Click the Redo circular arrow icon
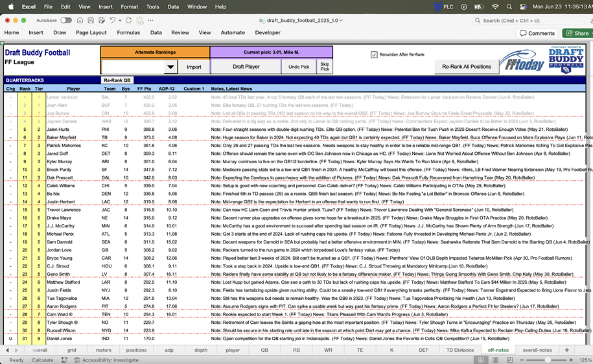This screenshot has width=593, height=364. (x=128, y=21)
